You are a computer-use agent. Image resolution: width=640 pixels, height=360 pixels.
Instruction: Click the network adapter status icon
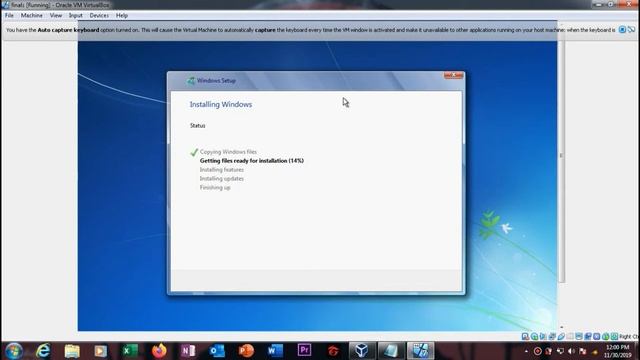click(x=552, y=336)
